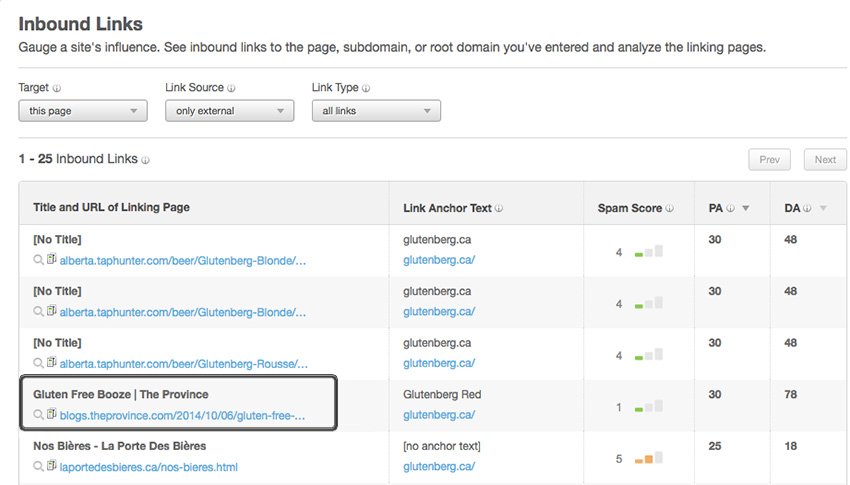The height and width of the screenshot is (485, 850).
Task: Click the info icon next to Spam Score
Action: [x=669, y=208]
